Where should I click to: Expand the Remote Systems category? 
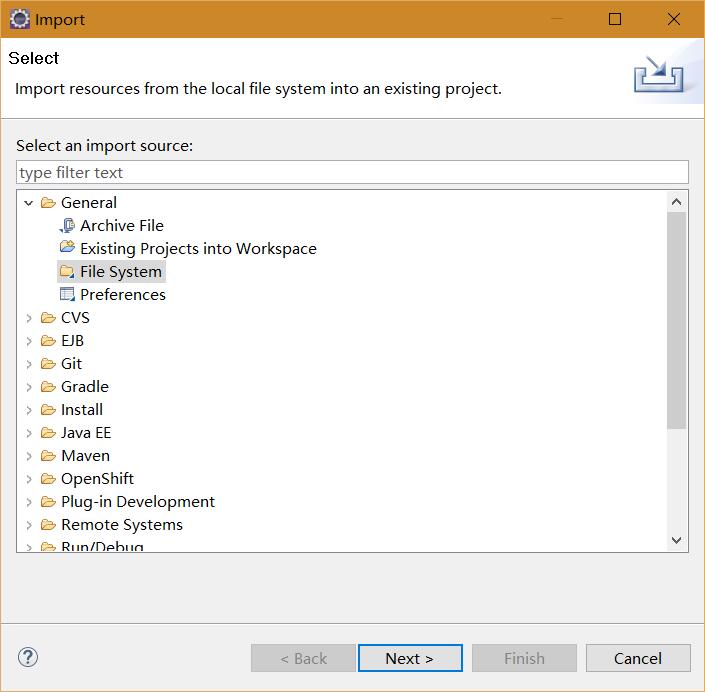(29, 525)
